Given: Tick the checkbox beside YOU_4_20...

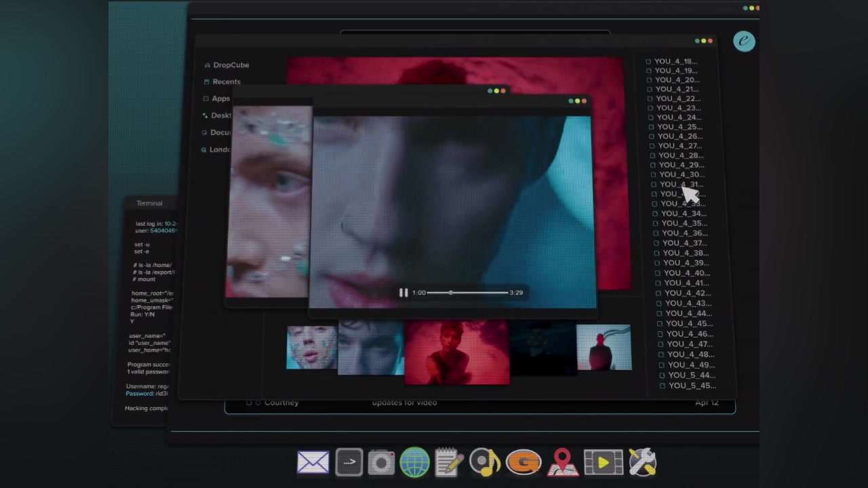Looking at the screenshot, I should (x=650, y=80).
